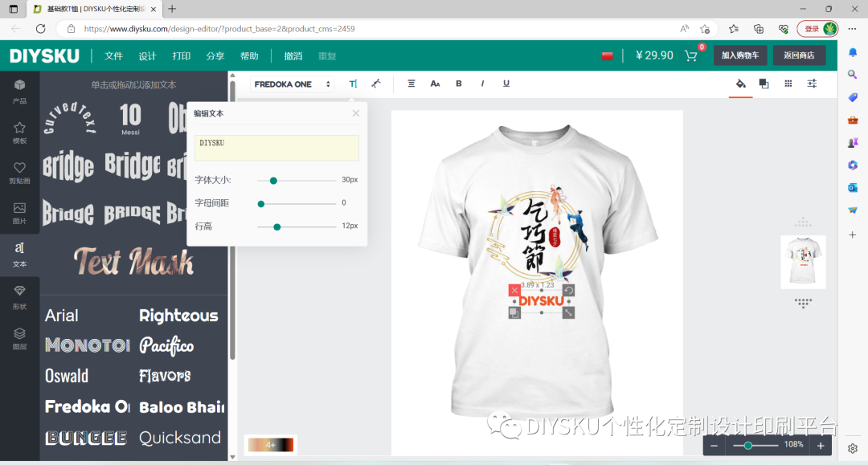This screenshot has width=868, height=465.
Task: Close the 编辑文本 popup
Action: (x=356, y=113)
